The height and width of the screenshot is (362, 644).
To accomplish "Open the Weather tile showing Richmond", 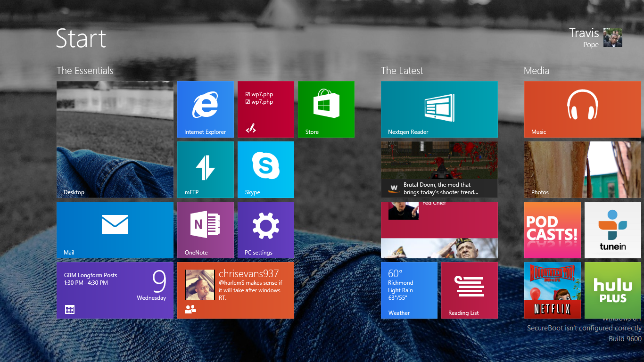I will (409, 290).
